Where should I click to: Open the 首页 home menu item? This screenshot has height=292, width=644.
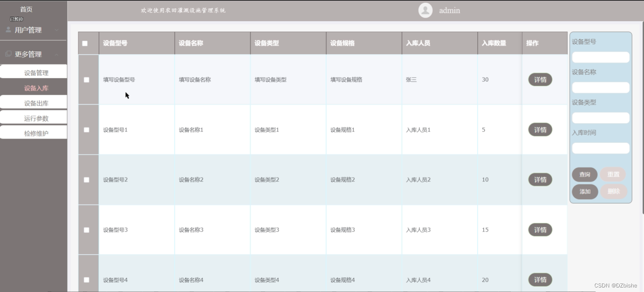26,9
